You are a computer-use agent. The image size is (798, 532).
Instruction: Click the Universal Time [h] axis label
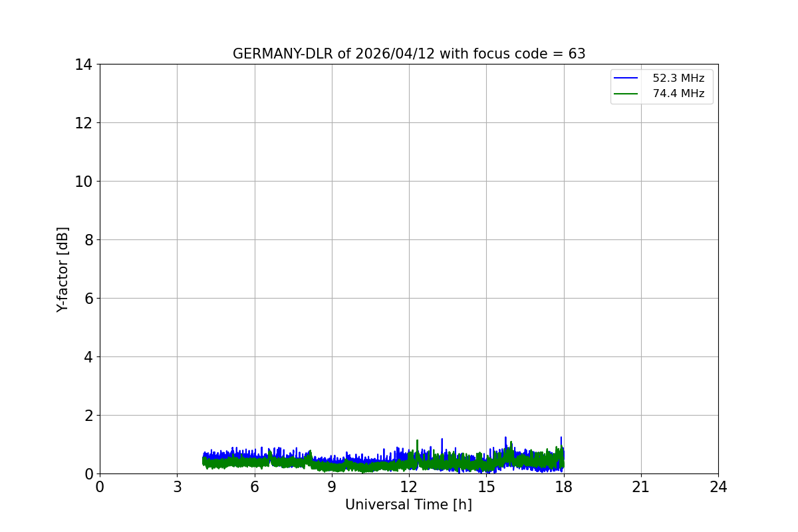click(x=408, y=505)
